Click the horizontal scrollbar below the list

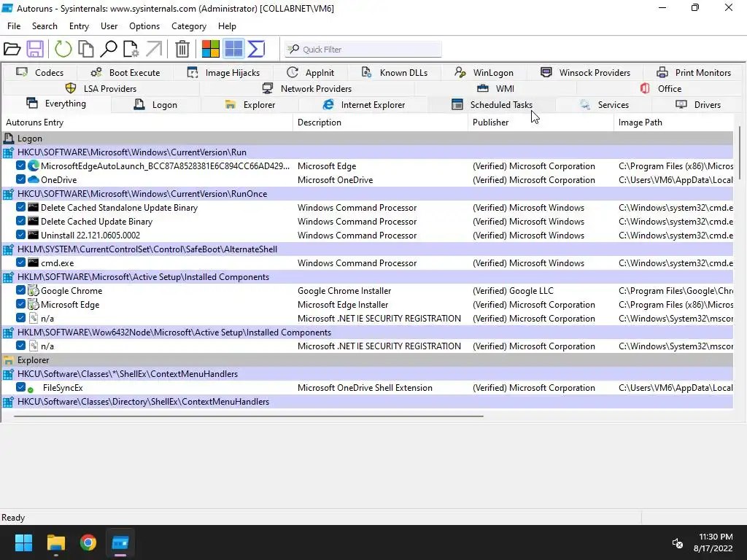(249, 416)
